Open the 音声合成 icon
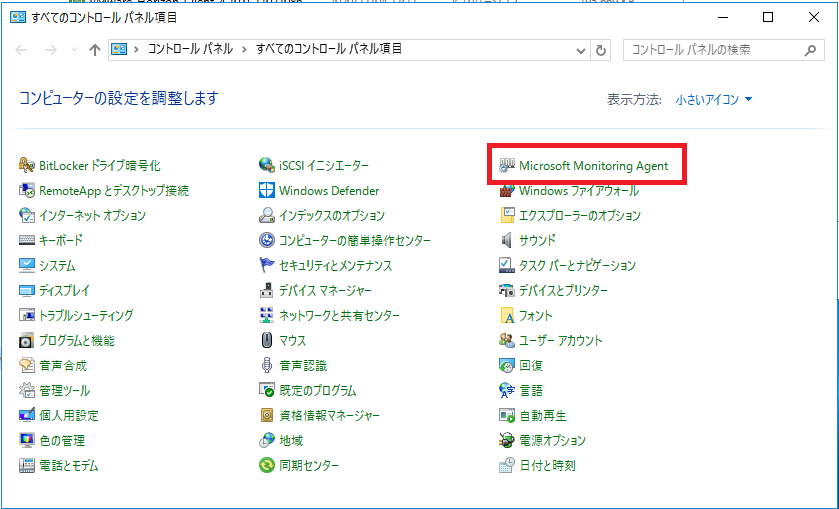Image resolution: width=839 pixels, height=509 pixels. (26, 366)
